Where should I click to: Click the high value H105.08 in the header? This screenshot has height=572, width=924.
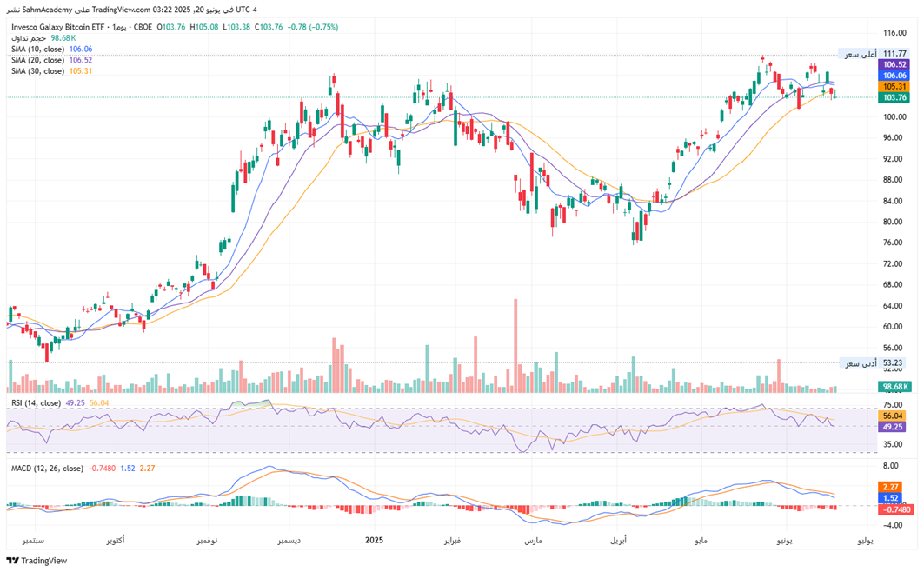point(204,27)
